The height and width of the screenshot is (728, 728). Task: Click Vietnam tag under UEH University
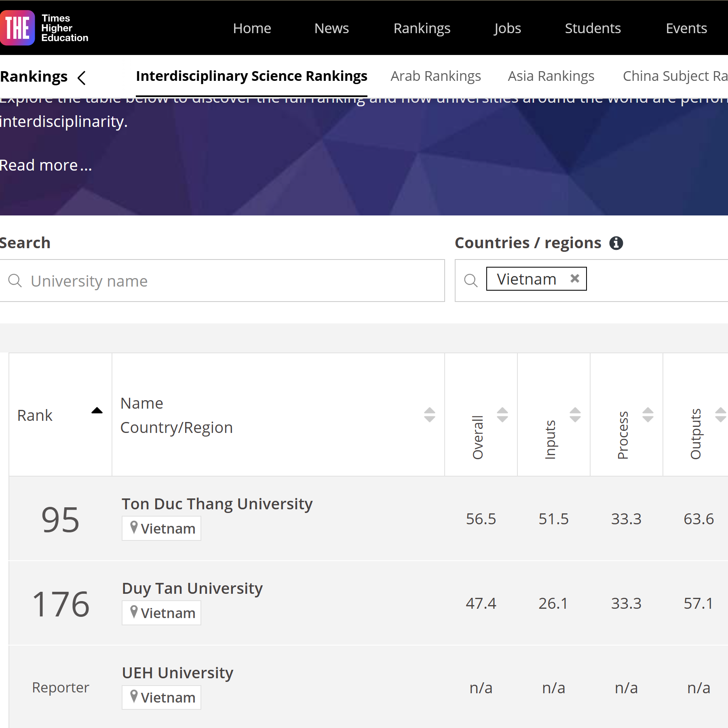tap(161, 697)
